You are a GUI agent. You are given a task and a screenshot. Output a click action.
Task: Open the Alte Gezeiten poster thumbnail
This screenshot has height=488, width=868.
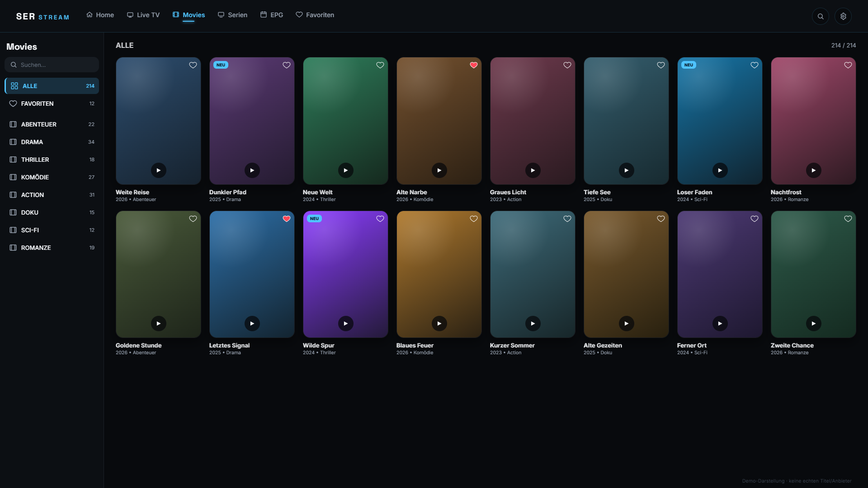[626, 274]
